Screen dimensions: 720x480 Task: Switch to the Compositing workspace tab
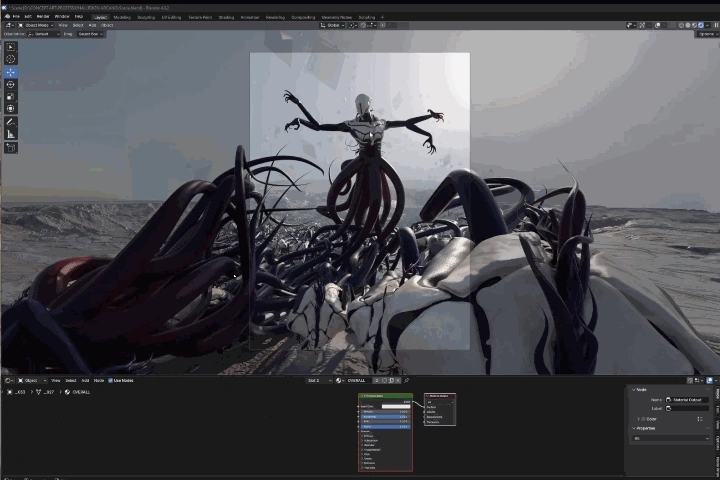pyautogui.click(x=303, y=17)
